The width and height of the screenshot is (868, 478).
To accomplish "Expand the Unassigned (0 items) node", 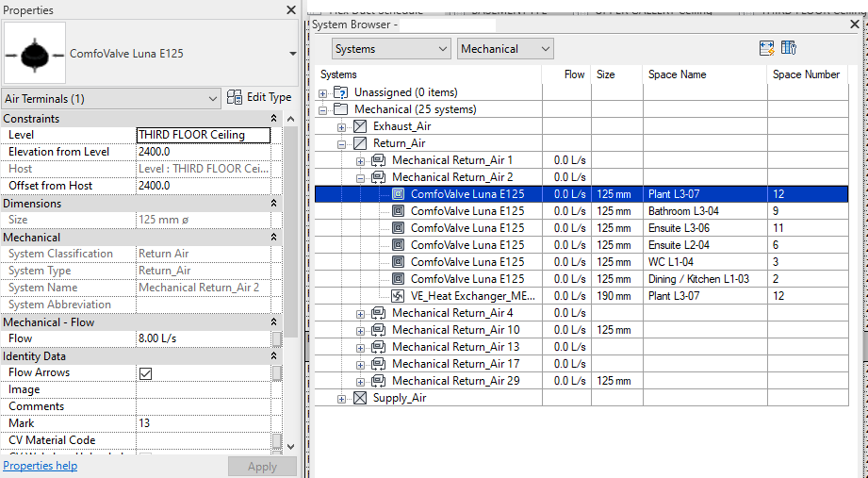I will click(x=322, y=93).
